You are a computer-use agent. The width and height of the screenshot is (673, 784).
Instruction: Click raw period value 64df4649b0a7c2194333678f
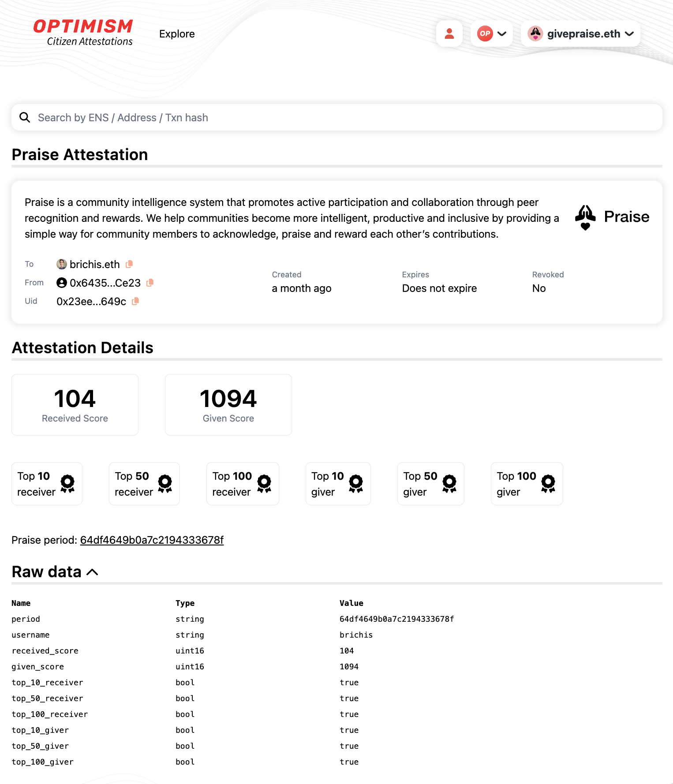(x=396, y=619)
